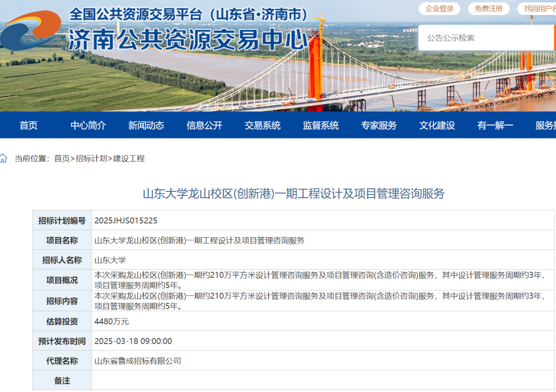This screenshot has height=392, width=556.
Task: Open the 交易系统 menu item
Action: [x=263, y=125]
